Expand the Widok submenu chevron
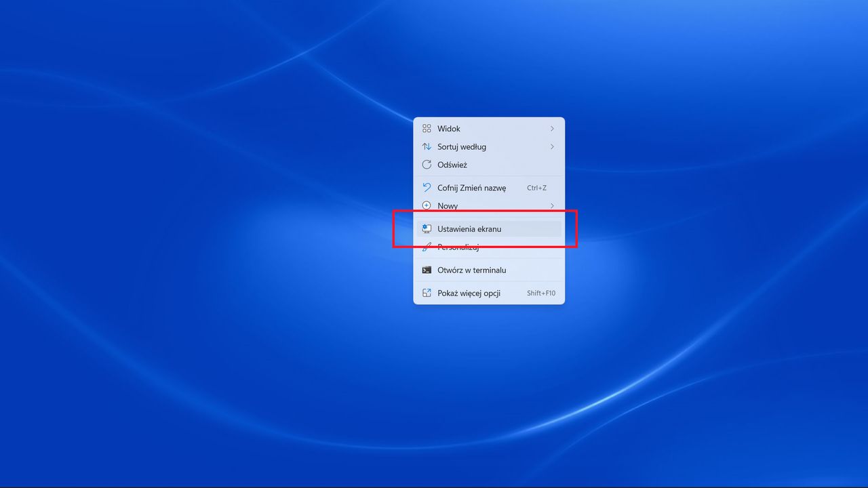The width and height of the screenshot is (868, 488). 552,128
